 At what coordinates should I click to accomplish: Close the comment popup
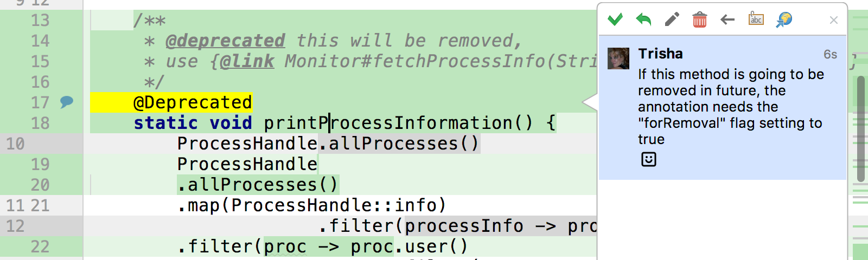point(834,20)
